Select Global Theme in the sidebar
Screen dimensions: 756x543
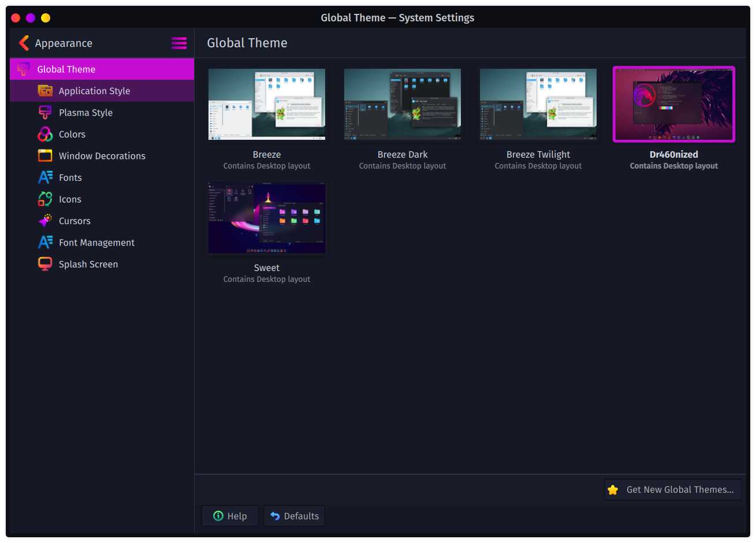coord(102,69)
